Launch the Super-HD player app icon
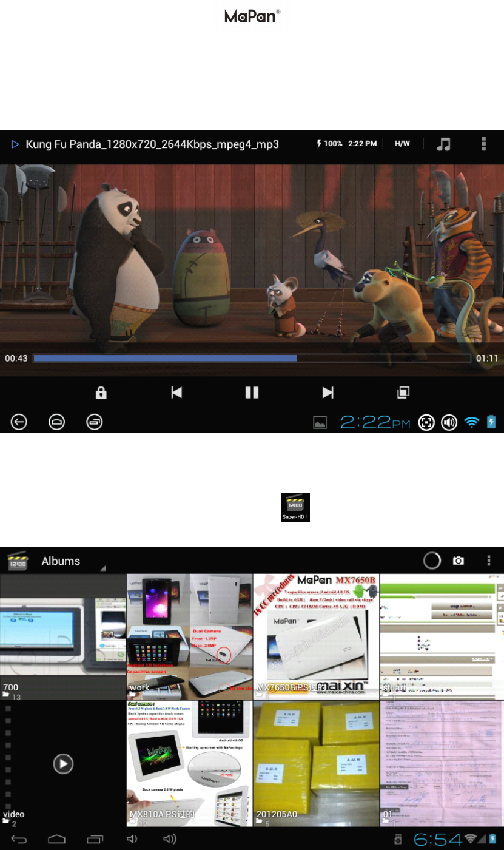 pyautogui.click(x=295, y=507)
